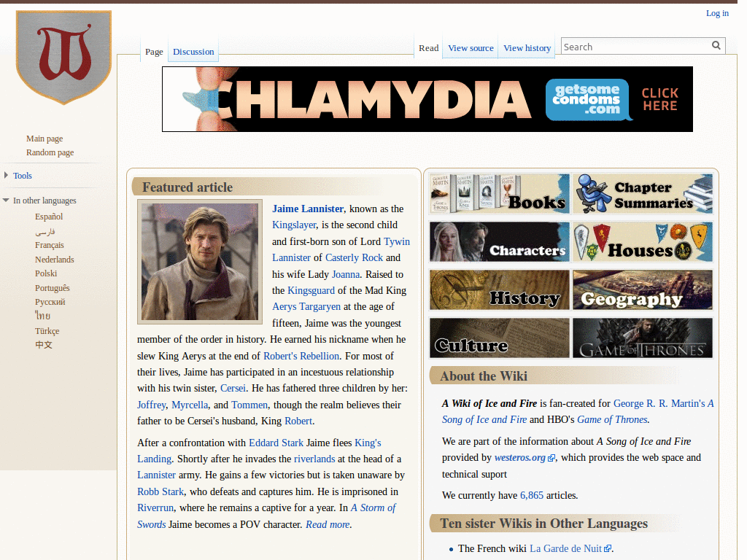Click external link icon after La Garde de Nuit
The image size is (747, 560).
pos(608,548)
